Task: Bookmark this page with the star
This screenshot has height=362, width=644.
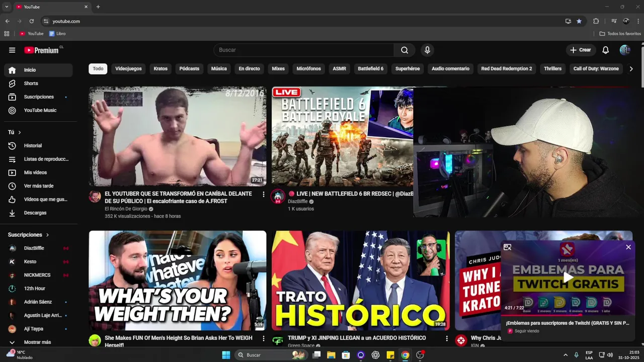Action: (579, 21)
